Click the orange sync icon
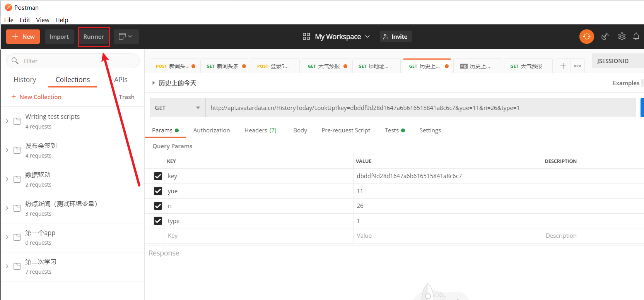 click(x=586, y=36)
